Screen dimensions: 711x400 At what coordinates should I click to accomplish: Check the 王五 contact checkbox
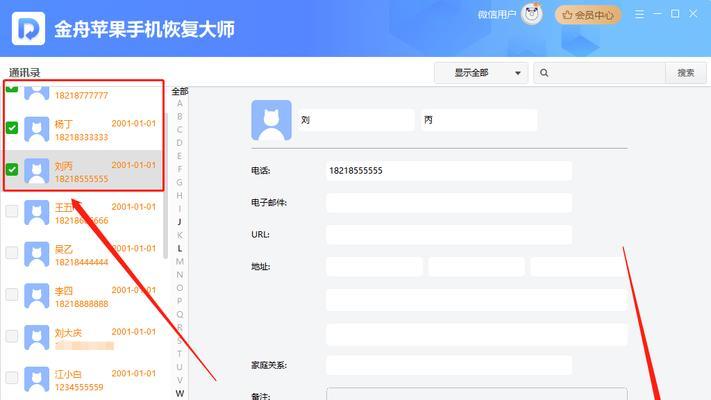(x=12, y=211)
